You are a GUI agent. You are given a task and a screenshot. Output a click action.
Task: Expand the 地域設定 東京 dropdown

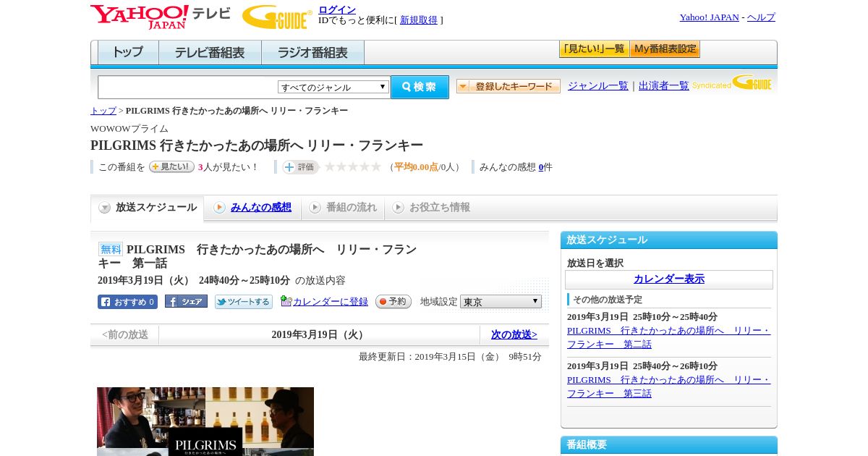tap(501, 302)
